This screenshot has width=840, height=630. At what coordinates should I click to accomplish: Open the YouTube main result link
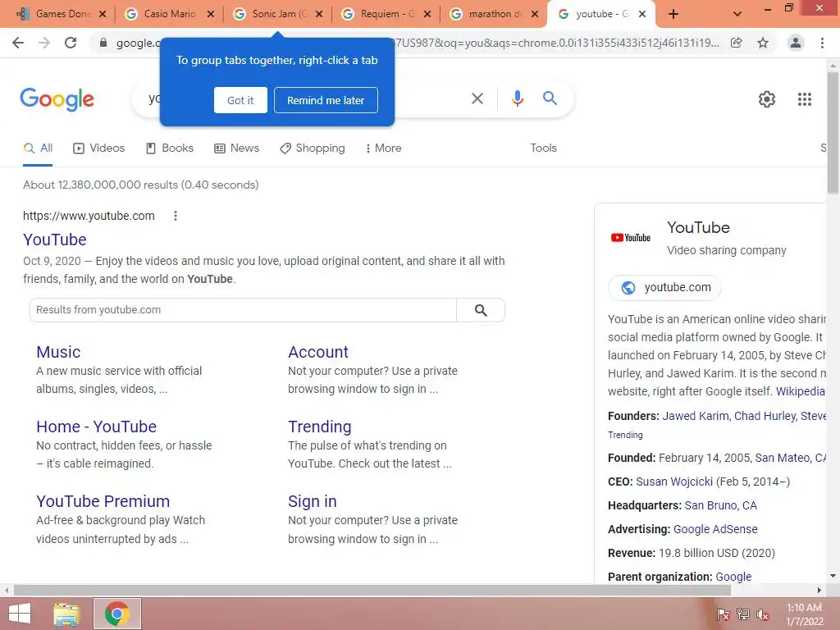[55, 240]
